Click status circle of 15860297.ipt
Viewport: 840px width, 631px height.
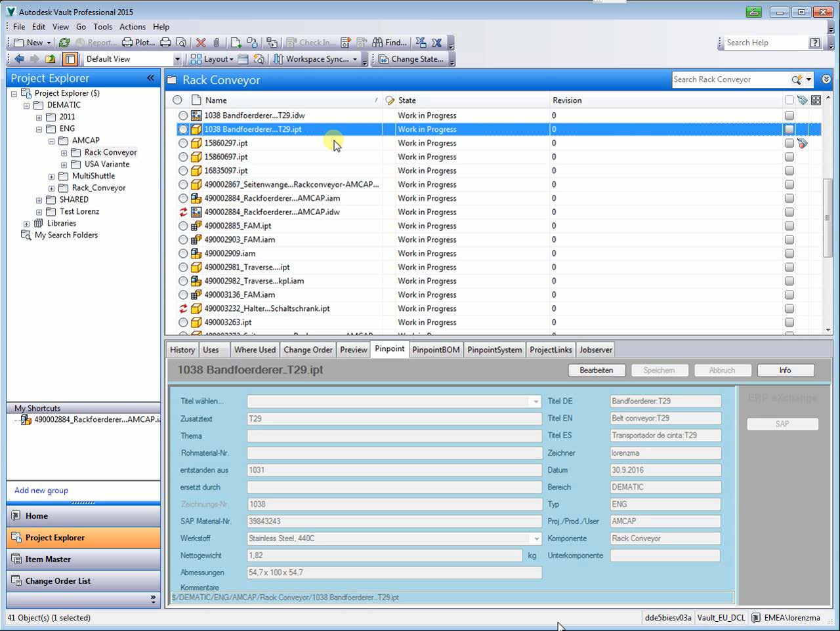point(183,143)
